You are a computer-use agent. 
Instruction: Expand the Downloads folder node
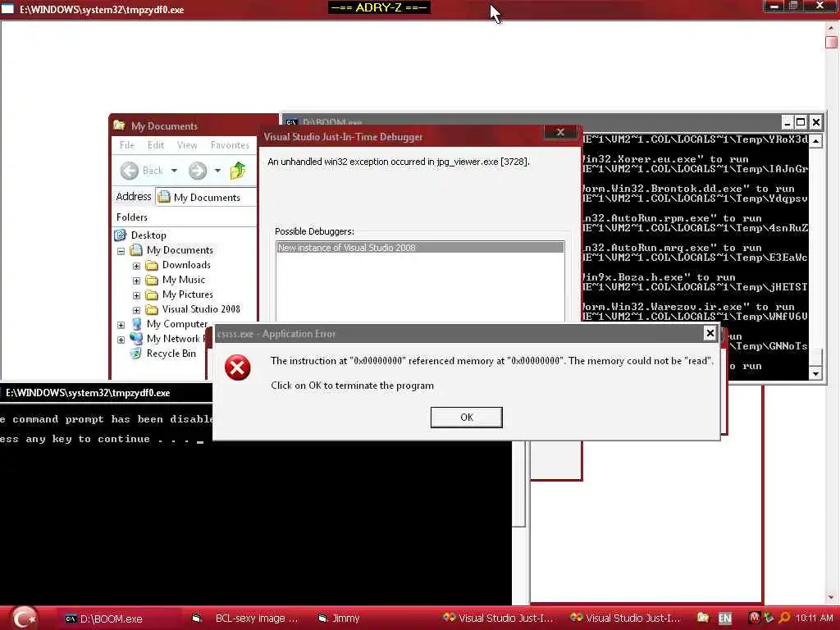tap(136, 266)
